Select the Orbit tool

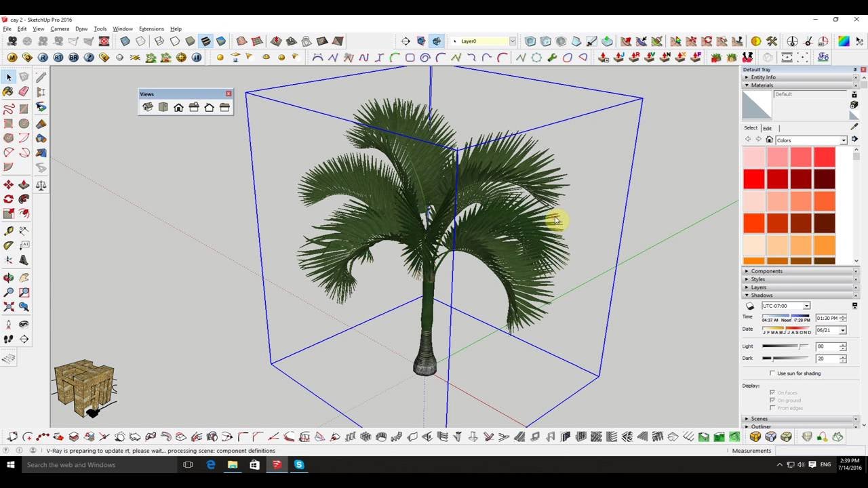[x=9, y=278]
